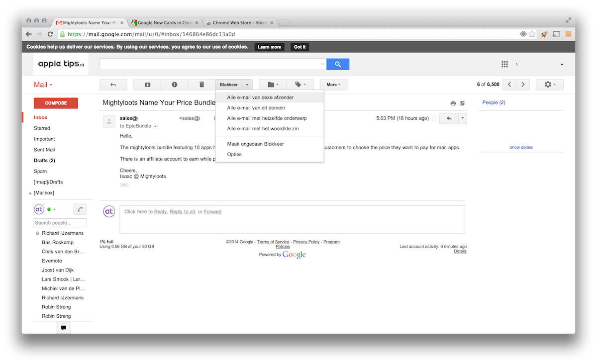The width and height of the screenshot is (597, 364).
Task: Click Show details in People panel
Action: 521,148
